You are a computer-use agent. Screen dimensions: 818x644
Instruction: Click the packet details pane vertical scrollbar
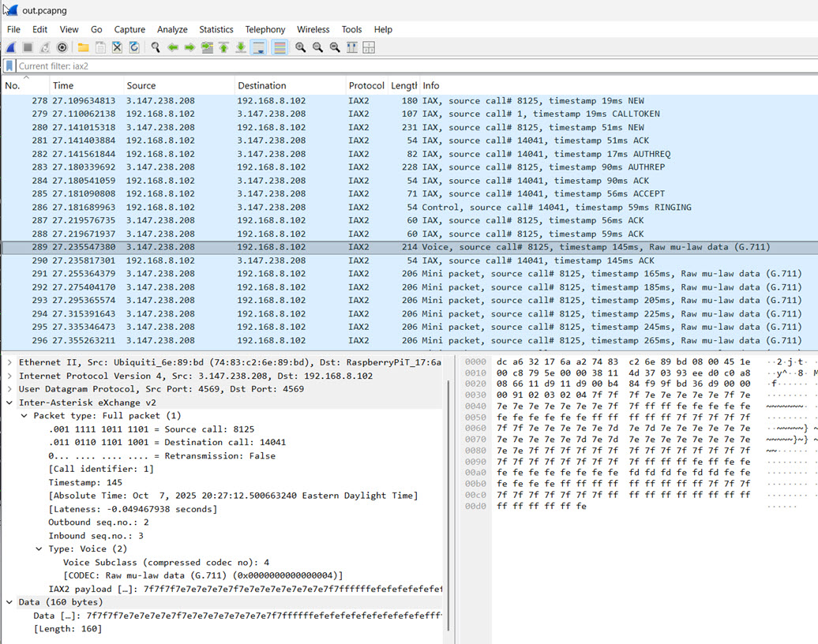(448, 505)
